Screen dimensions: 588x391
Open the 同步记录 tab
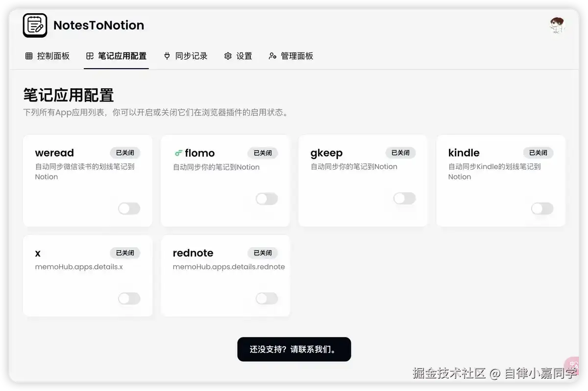pyautogui.click(x=186, y=56)
